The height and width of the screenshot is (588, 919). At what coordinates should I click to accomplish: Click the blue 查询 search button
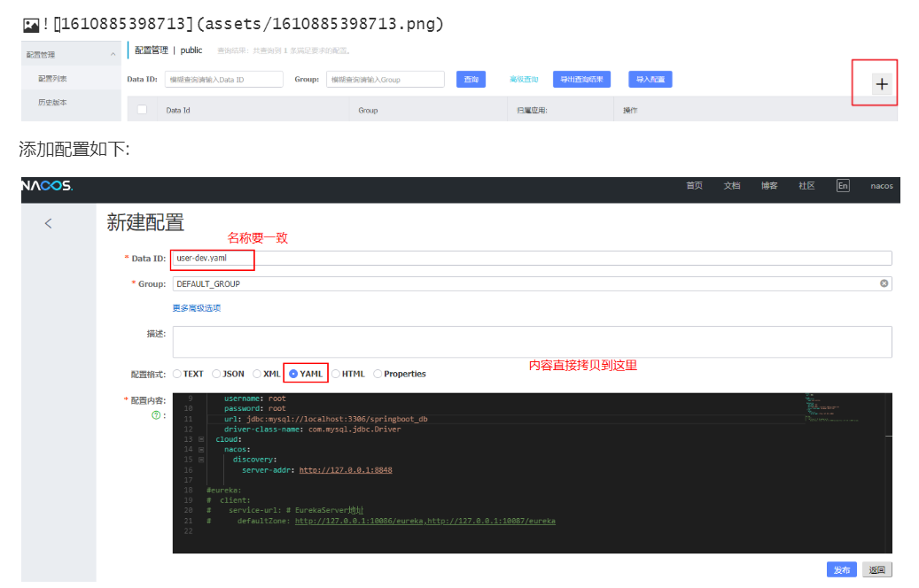point(471,79)
